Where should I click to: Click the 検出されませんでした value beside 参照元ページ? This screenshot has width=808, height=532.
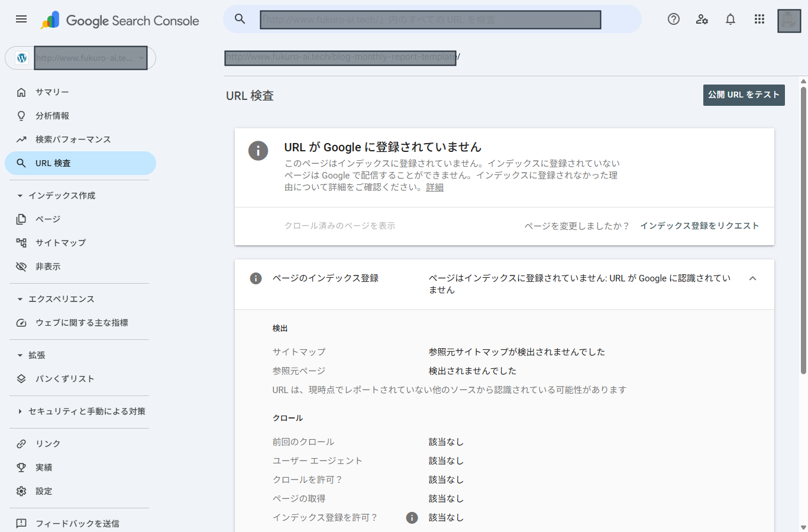[473, 371]
